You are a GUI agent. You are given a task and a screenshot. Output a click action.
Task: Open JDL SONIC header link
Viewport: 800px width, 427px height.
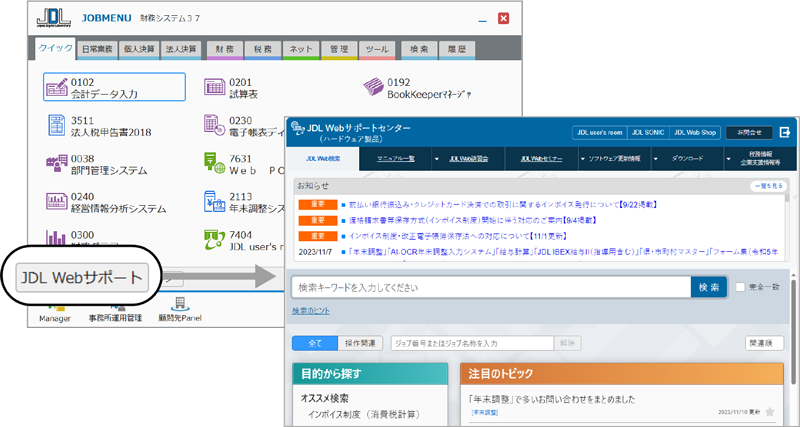(648, 133)
